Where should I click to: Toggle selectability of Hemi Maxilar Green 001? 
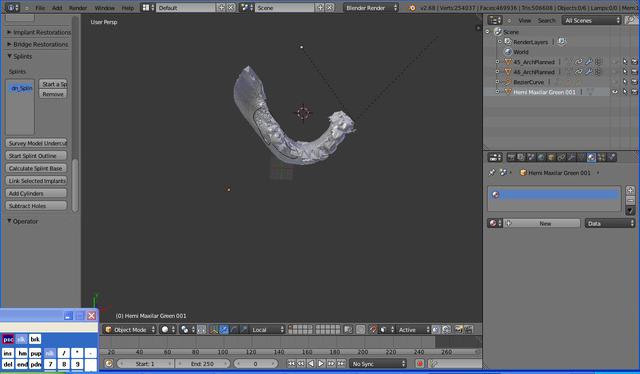624,92
